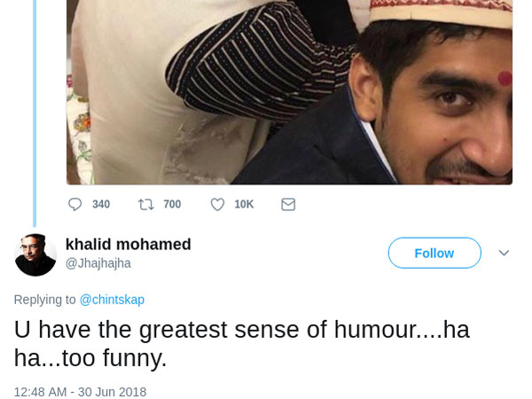Click the red mark on the man's forehead

point(505,78)
